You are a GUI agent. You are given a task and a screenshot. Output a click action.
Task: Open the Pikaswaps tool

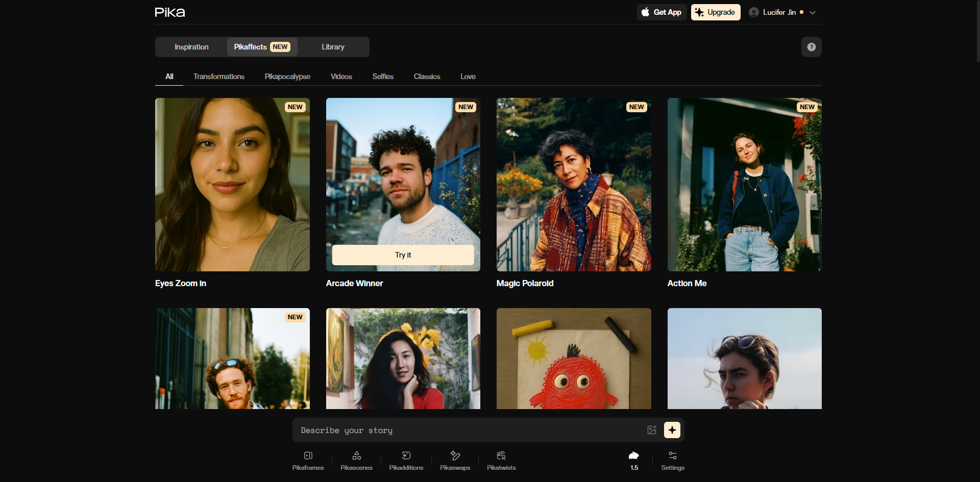coord(455,461)
